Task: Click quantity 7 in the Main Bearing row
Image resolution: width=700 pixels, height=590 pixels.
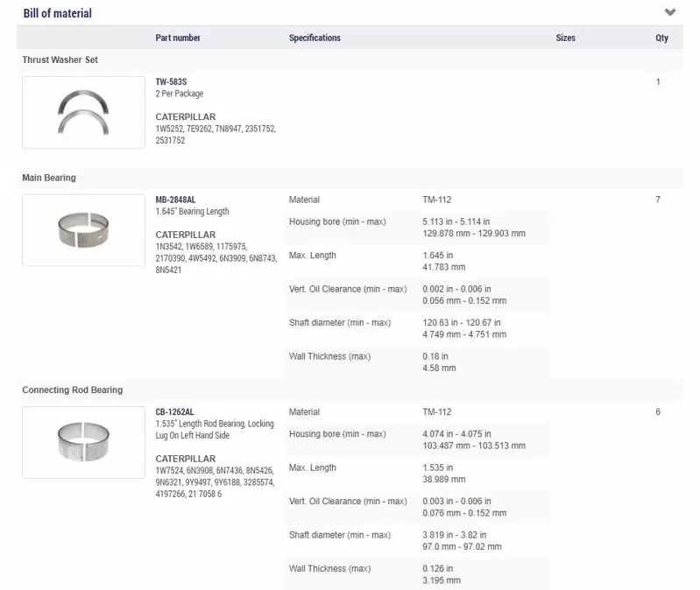Action: coord(658,200)
